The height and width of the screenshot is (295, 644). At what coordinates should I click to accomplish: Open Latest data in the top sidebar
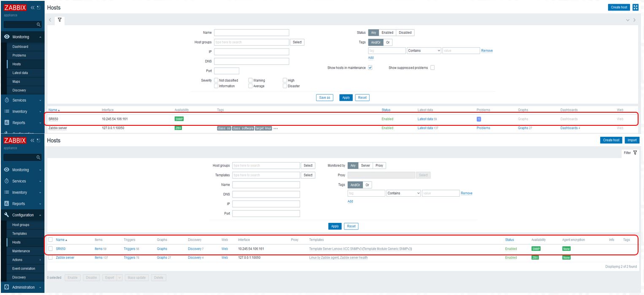click(x=20, y=73)
